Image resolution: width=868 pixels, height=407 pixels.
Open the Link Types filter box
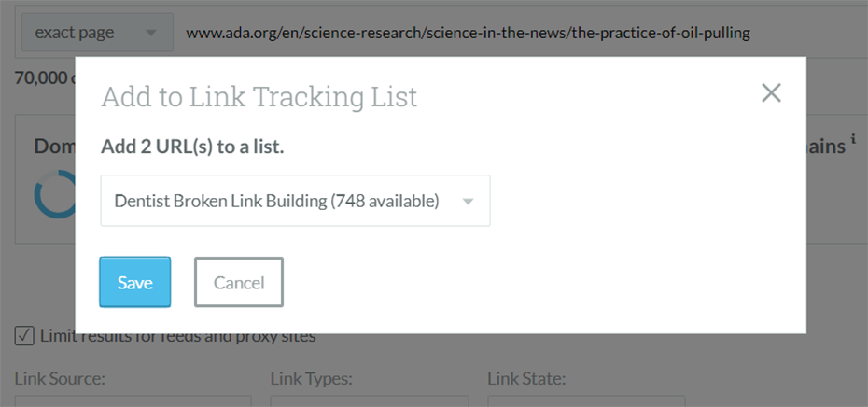(x=370, y=401)
